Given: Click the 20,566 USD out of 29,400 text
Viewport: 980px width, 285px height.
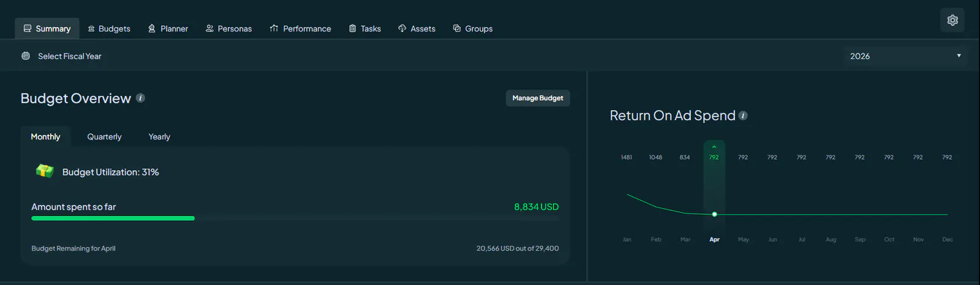Looking at the screenshot, I should pos(518,248).
